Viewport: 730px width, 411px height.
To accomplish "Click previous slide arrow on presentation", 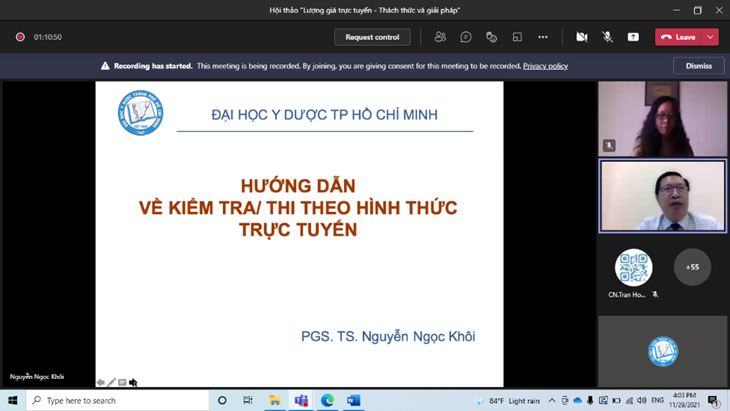I will [x=101, y=382].
